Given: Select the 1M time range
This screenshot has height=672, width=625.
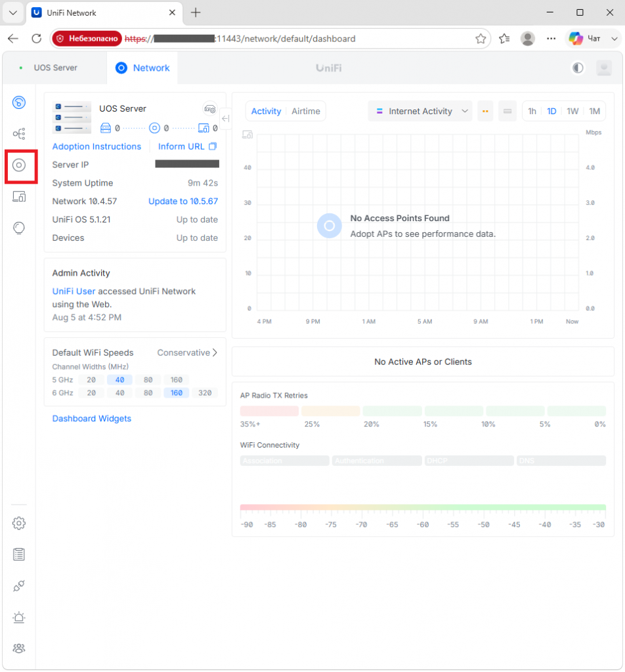Looking at the screenshot, I should pyautogui.click(x=595, y=111).
